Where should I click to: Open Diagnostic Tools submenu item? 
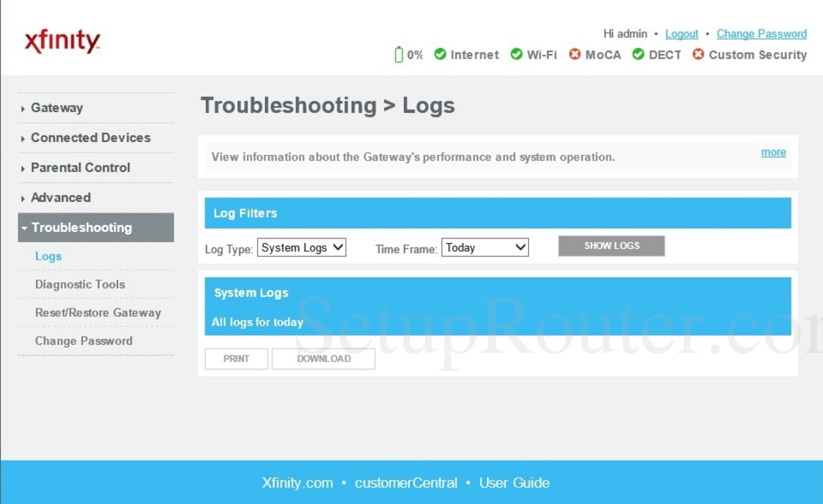coord(80,284)
